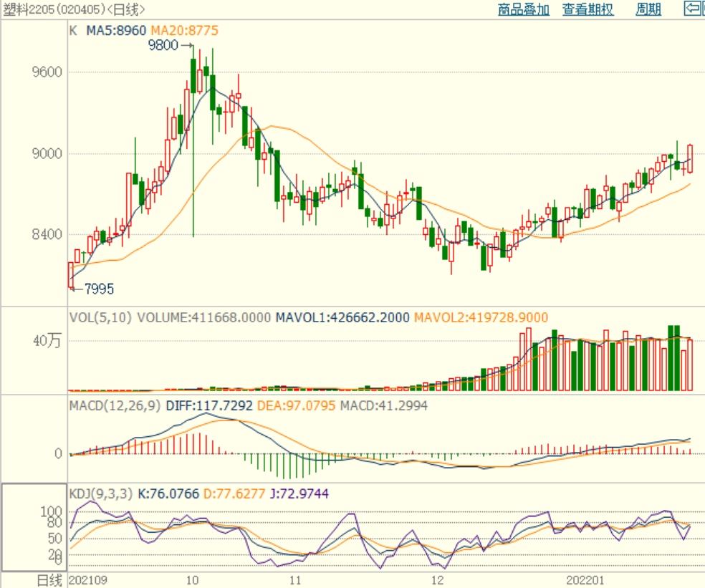The image size is (705, 588).
Task: Open the 周期 period menu
Action: [x=648, y=9]
